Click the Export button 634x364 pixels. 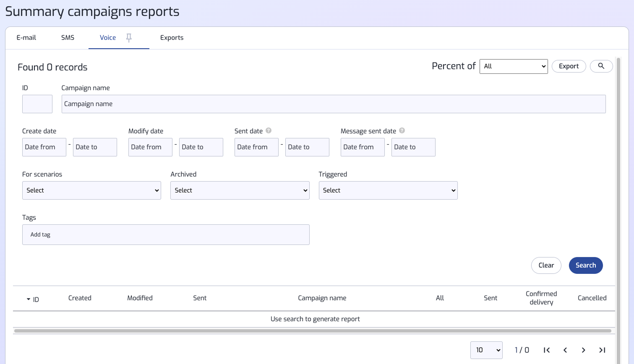569,66
